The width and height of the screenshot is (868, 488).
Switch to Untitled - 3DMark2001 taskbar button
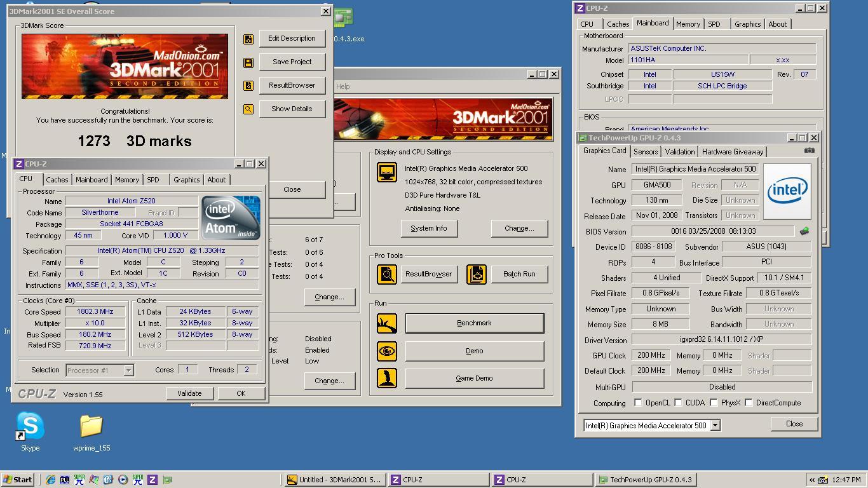334,480
